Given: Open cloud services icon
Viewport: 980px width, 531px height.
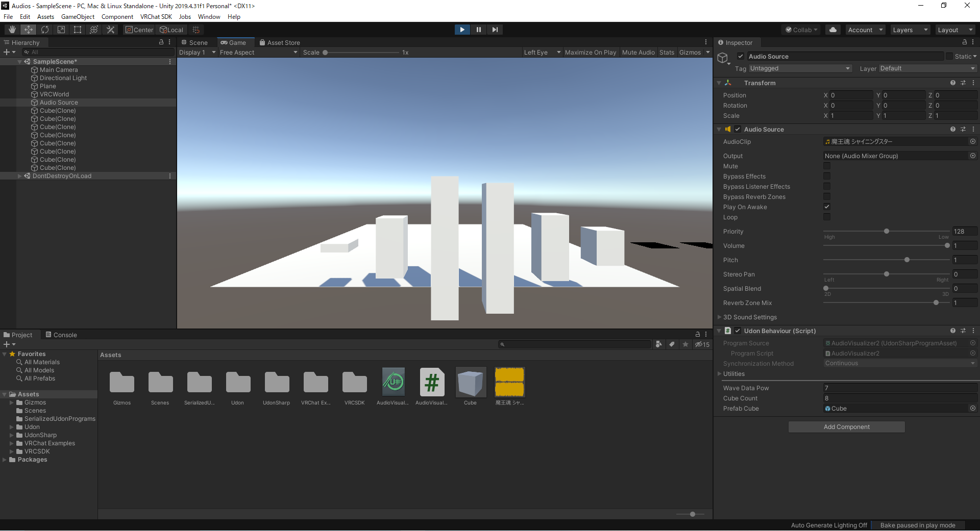Looking at the screenshot, I should pos(833,30).
